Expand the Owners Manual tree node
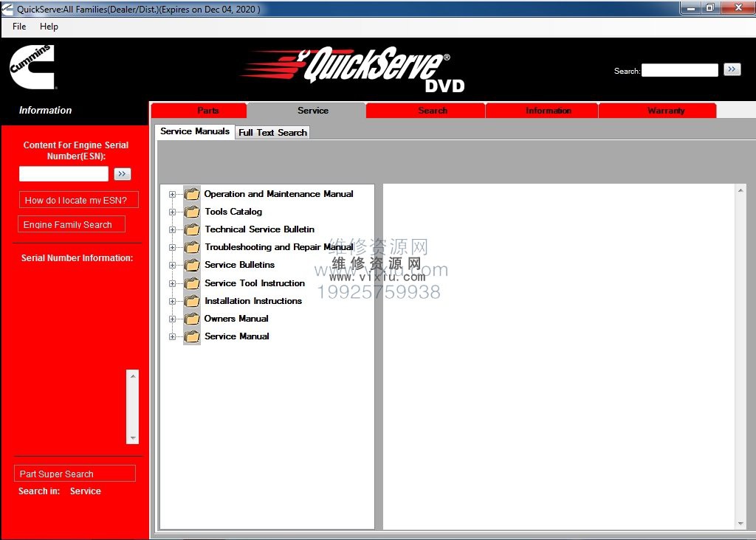 point(172,319)
